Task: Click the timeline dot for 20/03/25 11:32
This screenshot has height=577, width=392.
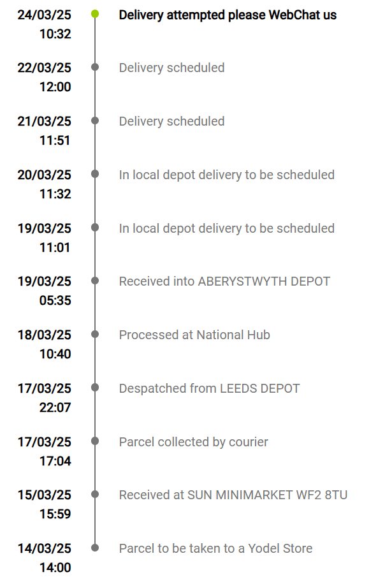Action: coord(95,173)
